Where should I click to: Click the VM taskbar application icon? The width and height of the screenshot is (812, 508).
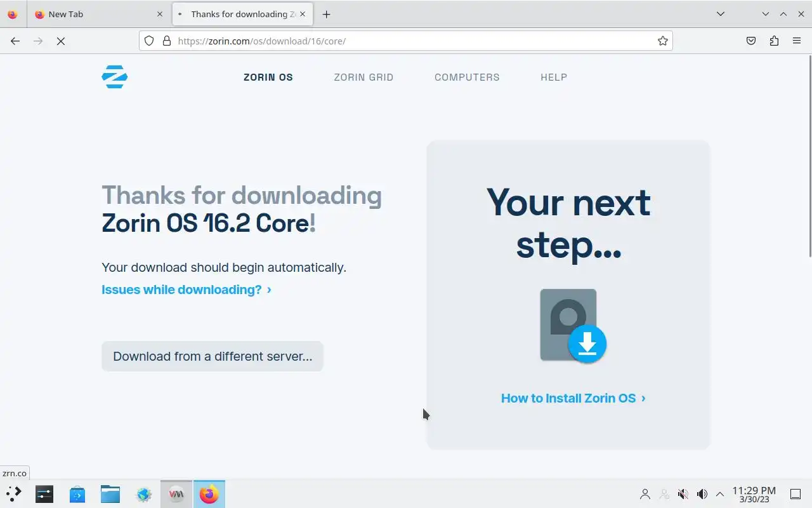[x=176, y=493]
